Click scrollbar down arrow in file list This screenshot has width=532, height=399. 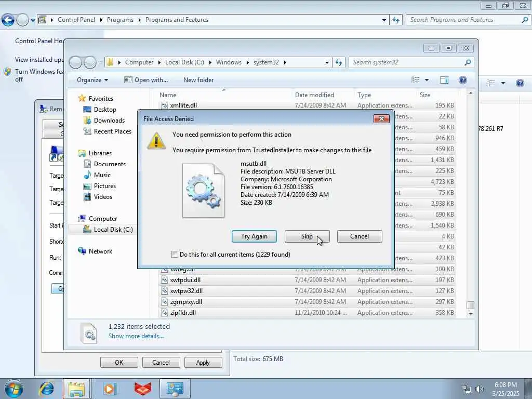tap(470, 314)
